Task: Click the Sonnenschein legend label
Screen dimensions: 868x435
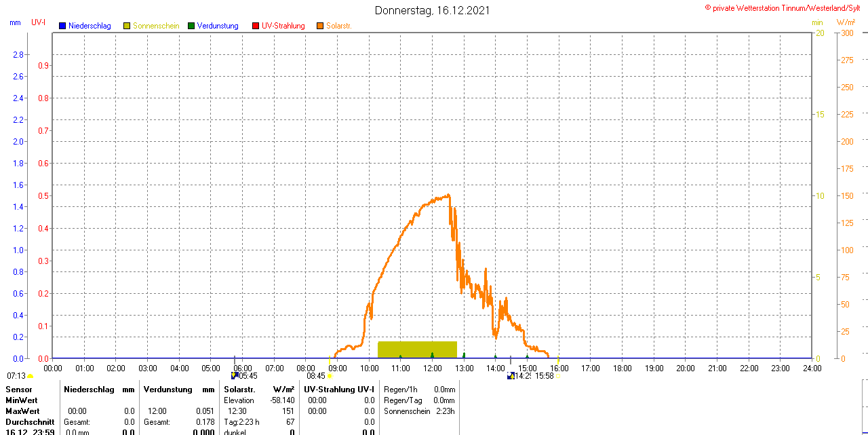Action: (156, 26)
